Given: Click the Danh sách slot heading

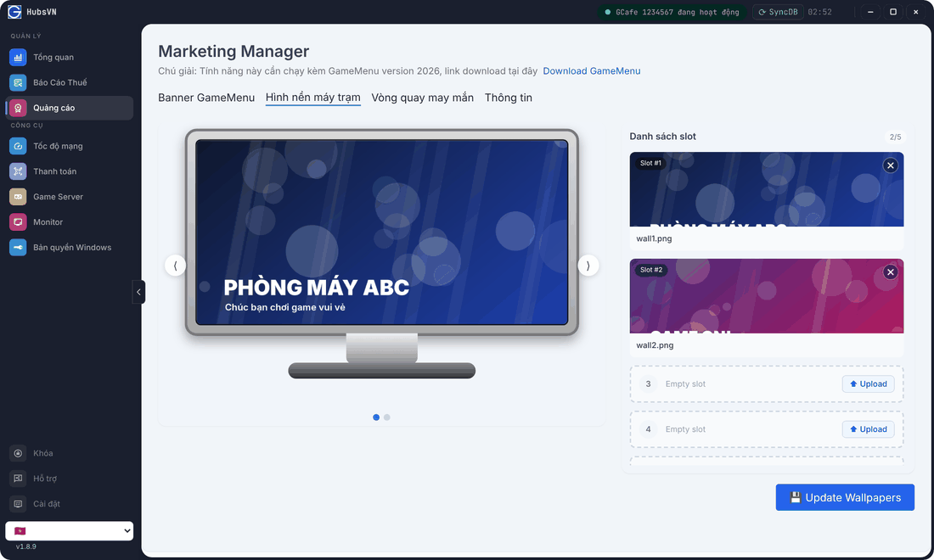Looking at the screenshot, I should (662, 137).
